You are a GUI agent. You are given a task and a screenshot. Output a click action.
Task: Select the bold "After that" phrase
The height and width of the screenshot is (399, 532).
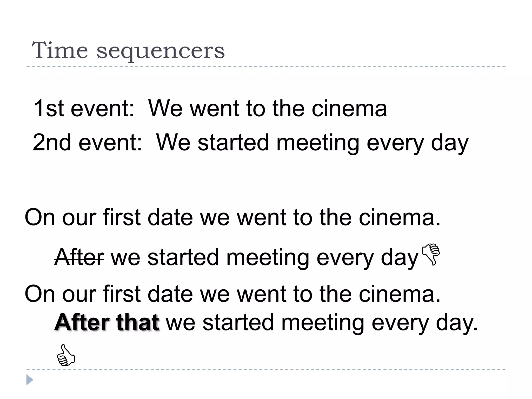click(107, 322)
